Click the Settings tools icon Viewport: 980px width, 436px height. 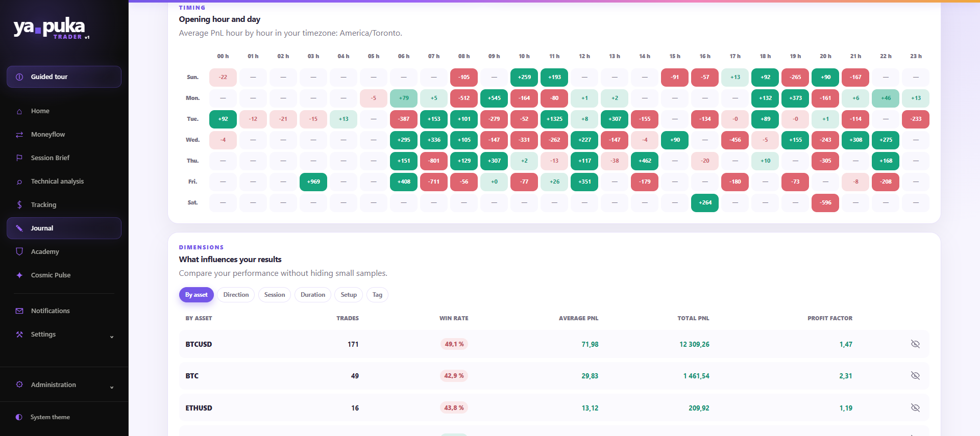point(19,335)
